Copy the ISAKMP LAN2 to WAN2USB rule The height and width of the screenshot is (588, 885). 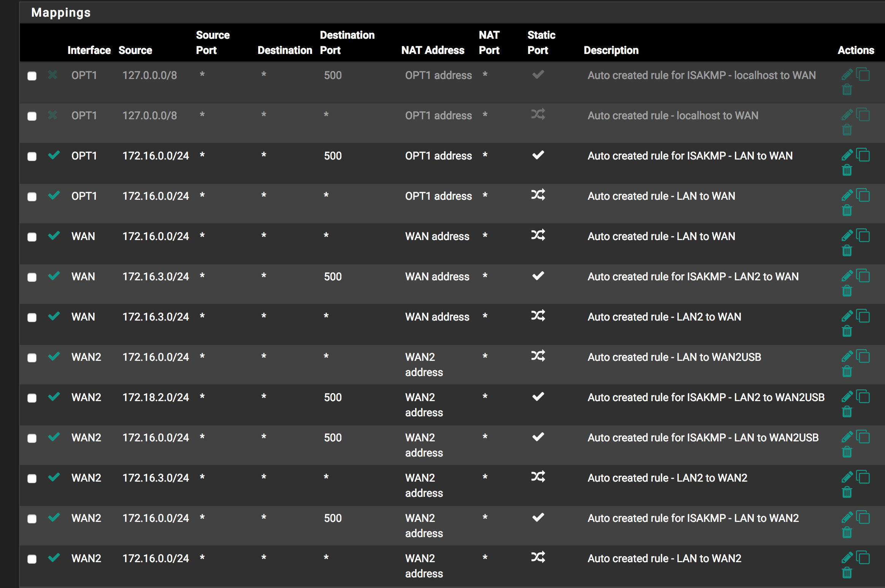coord(863,396)
